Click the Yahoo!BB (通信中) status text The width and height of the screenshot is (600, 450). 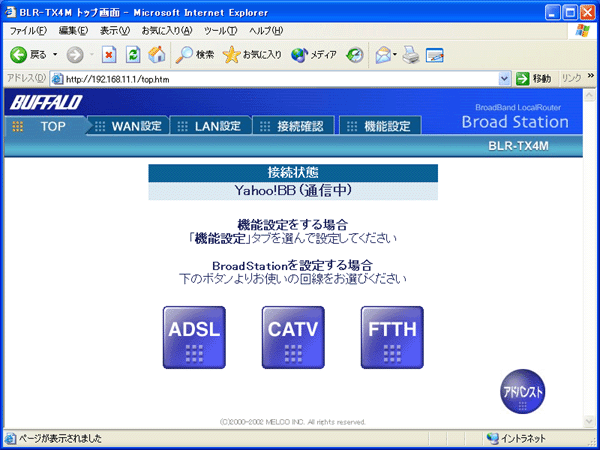coord(293,190)
